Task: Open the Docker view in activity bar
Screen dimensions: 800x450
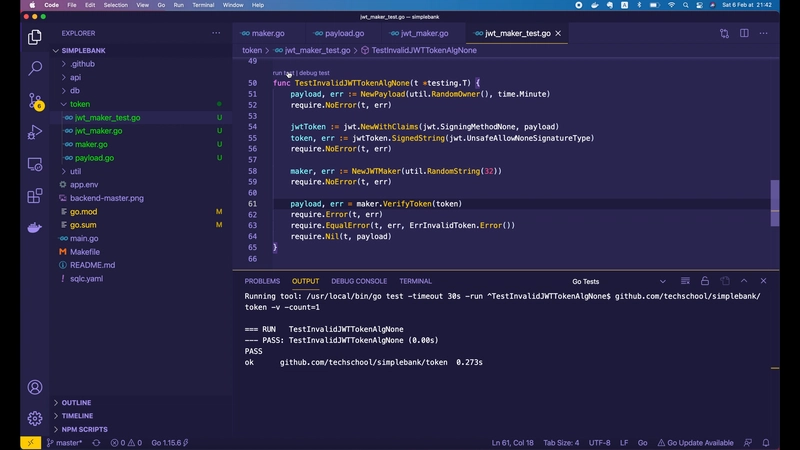Action: coord(35,227)
